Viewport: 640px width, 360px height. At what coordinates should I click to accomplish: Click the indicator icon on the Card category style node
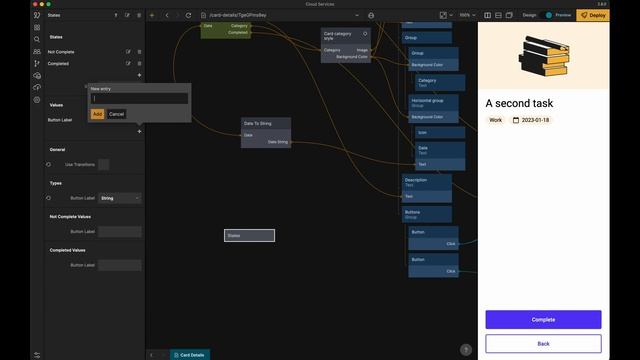(x=365, y=34)
